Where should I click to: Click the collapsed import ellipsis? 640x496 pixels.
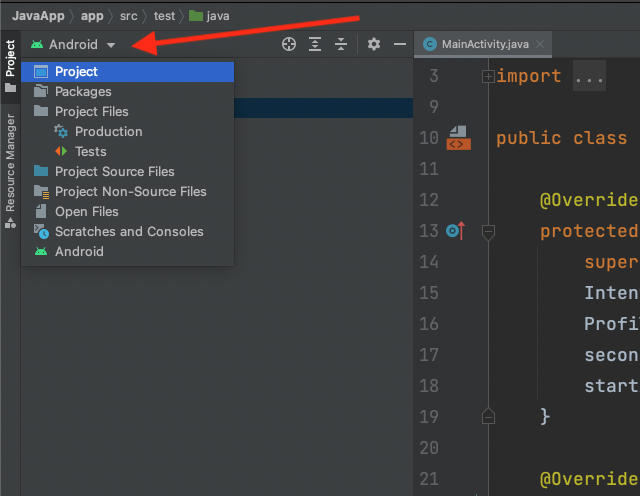(589, 76)
